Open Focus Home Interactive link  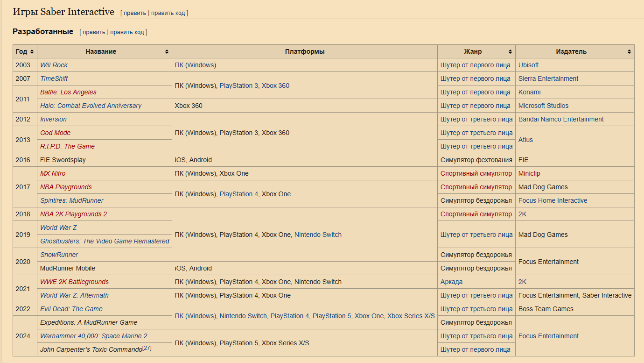tap(553, 200)
